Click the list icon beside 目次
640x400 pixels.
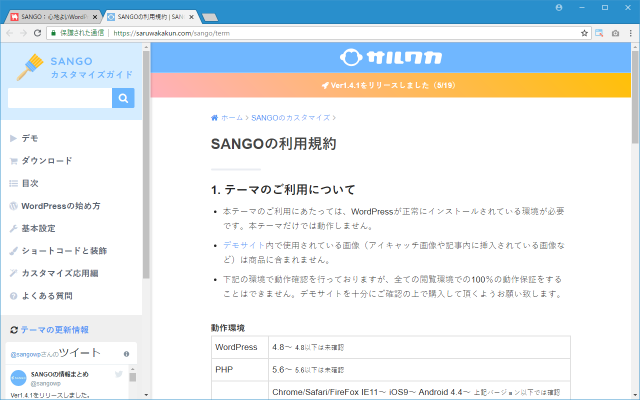(x=13, y=183)
